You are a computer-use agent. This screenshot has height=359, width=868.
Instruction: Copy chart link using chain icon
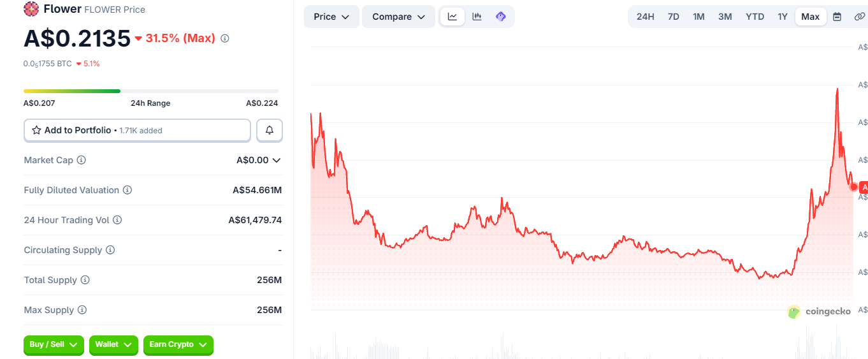click(859, 17)
